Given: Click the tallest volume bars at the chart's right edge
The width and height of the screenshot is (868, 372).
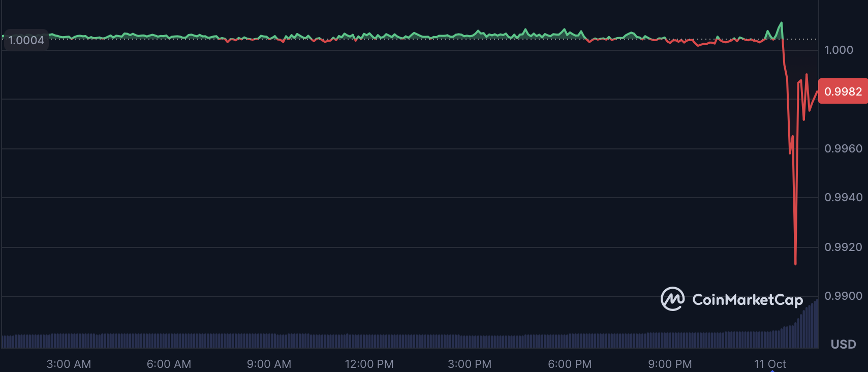Looking at the screenshot, I should point(815,325).
